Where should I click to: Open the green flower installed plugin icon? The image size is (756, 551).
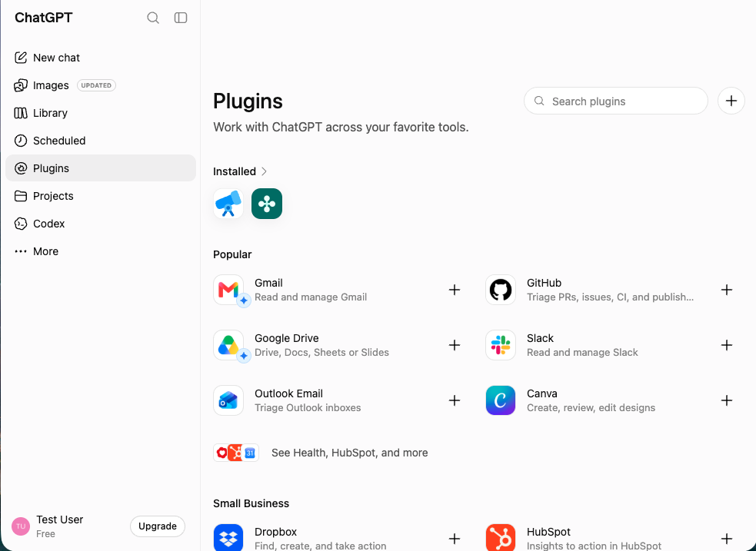pos(267,204)
